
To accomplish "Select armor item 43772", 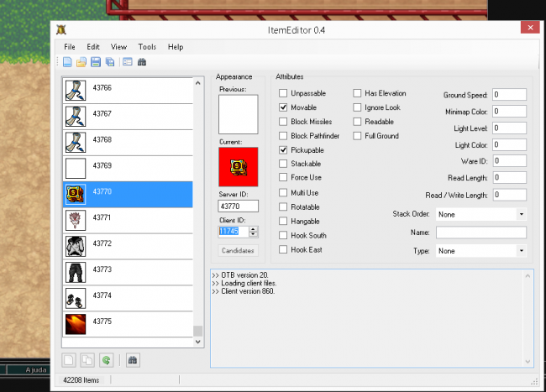I will click(x=128, y=246).
